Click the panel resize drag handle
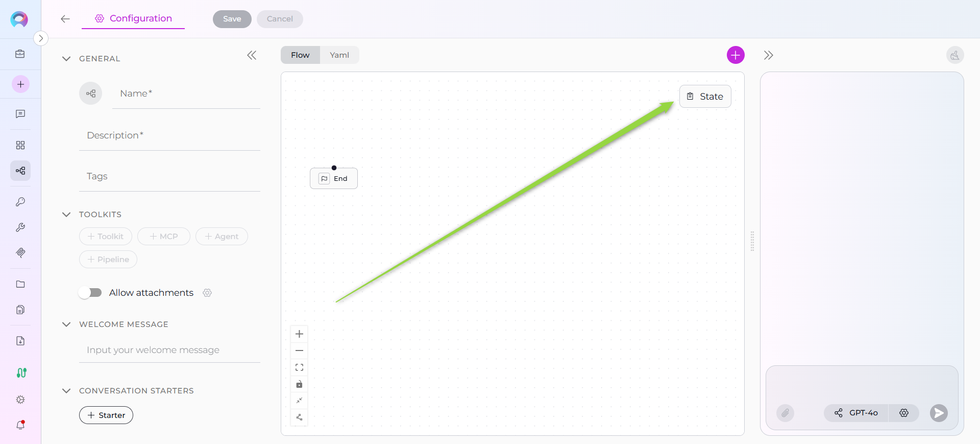Screen dimensions: 980x444 pos(752,241)
